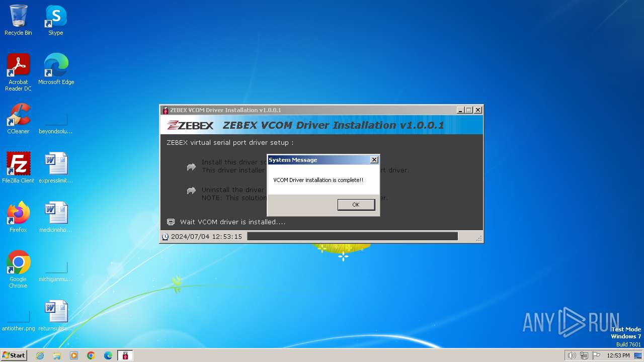Image resolution: width=644 pixels, height=362 pixels.
Task: Click the network tray icon
Action: [584, 355]
